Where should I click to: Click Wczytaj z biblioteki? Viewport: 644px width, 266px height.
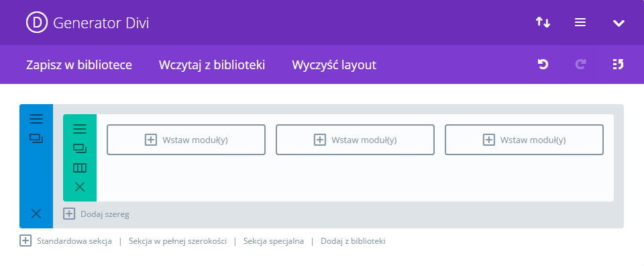click(212, 65)
